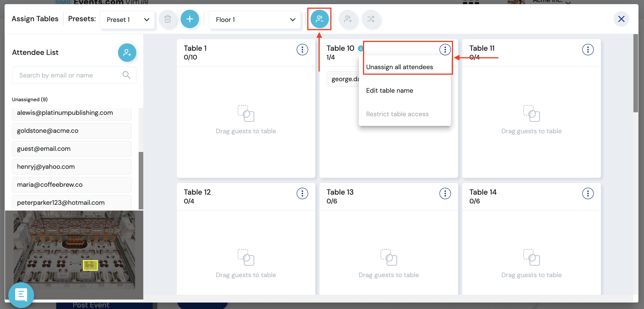Click Table 10 info icon
This screenshot has width=644, height=309.
pyautogui.click(x=360, y=48)
